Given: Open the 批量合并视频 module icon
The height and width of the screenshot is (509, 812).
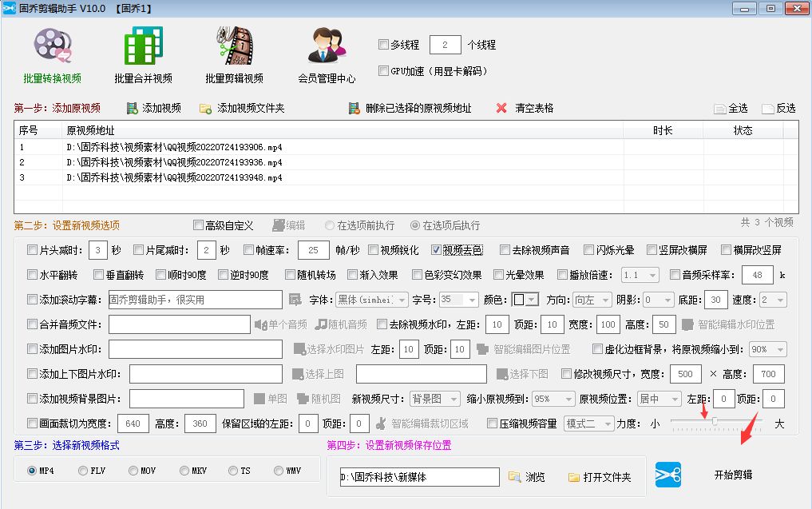Looking at the screenshot, I should [x=144, y=46].
